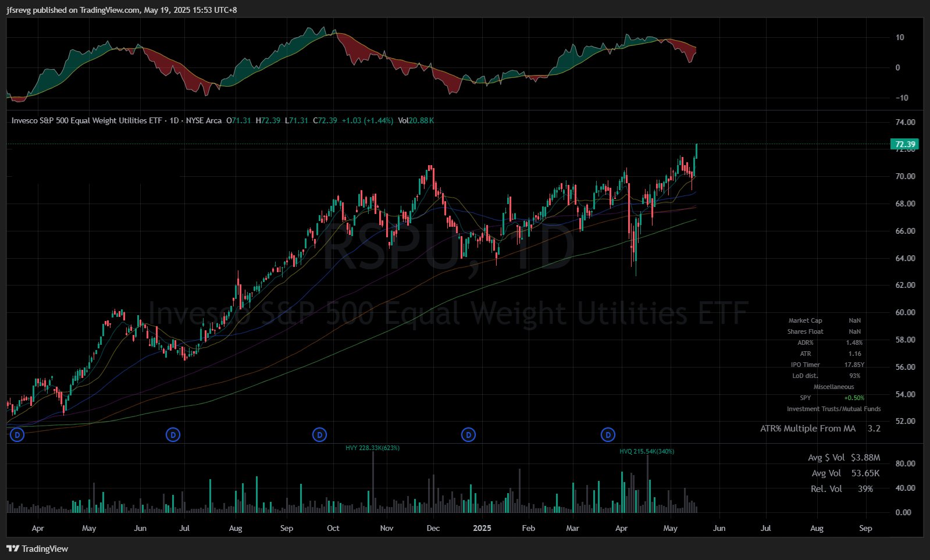Select the Invesco S&P 500 Equal Weight Utilities ETF title
Image resolution: width=930 pixels, height=560 pixels.
pyautogui.click(x=87, y=120)
